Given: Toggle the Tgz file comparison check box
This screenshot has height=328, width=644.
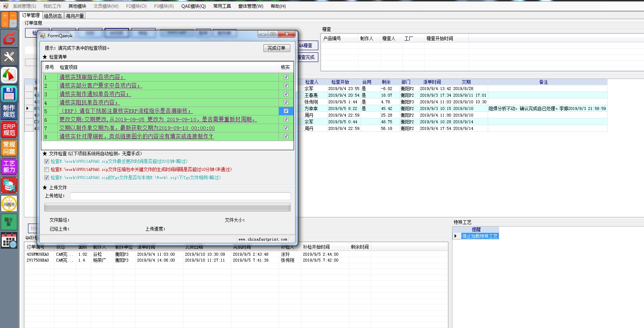Looking at the screenshot, I should coord(46,178).
